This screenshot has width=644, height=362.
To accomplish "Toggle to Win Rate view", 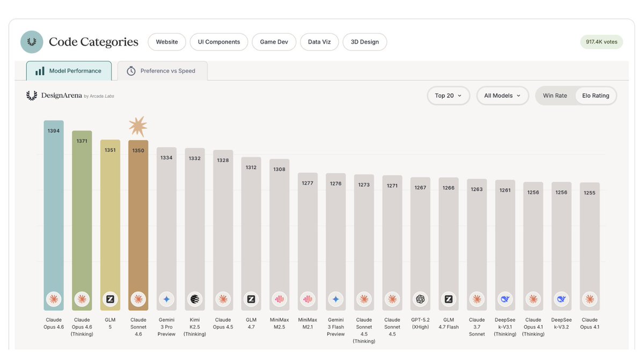I will point(554,95).
